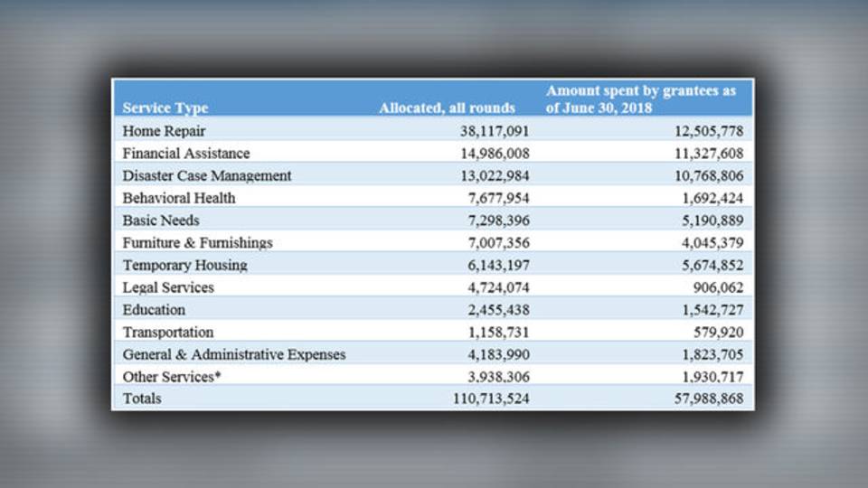Select the 'Temporary Housing' row label

(184, 266)
